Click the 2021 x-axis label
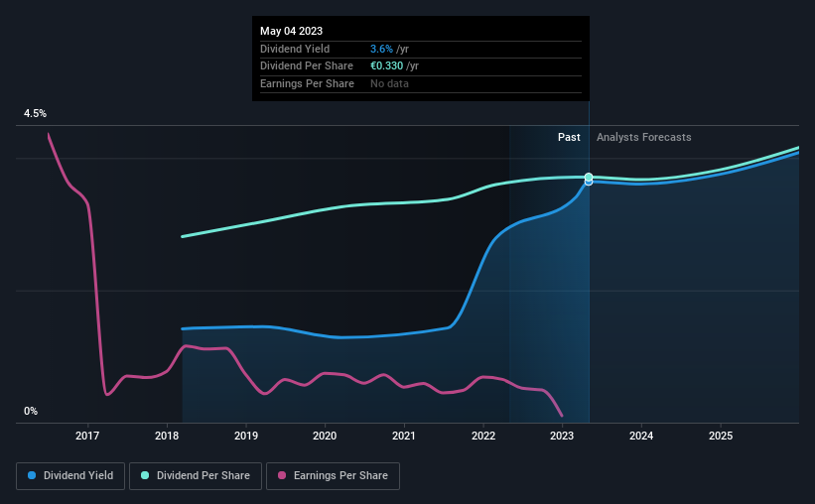The width and height of the screenshot is (815, 504). coord(404,436)
